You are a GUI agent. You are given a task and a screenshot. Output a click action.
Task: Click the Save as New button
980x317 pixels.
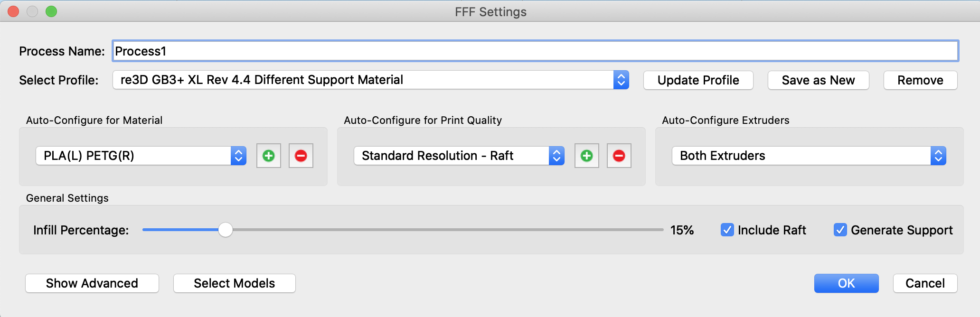[x=819, y=80]
